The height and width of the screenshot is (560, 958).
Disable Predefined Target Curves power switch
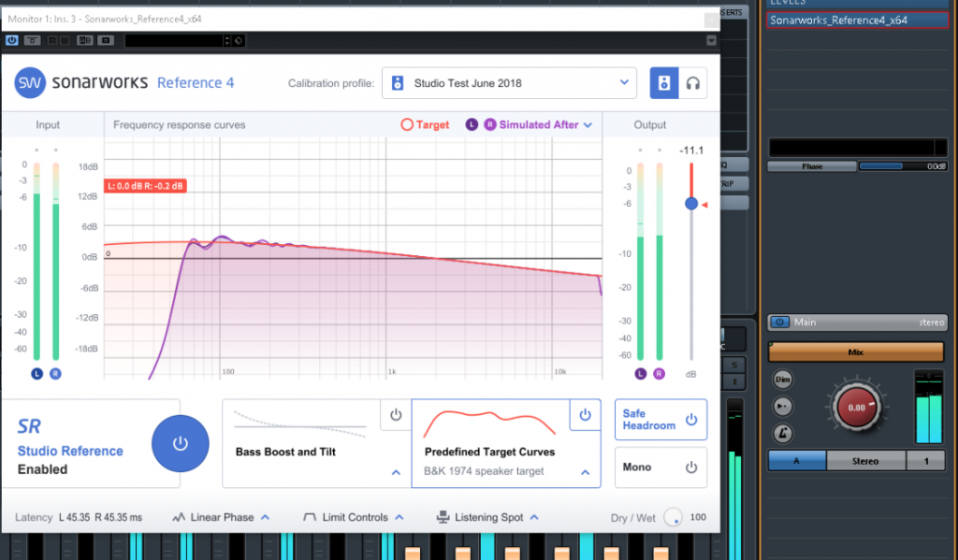585,415
